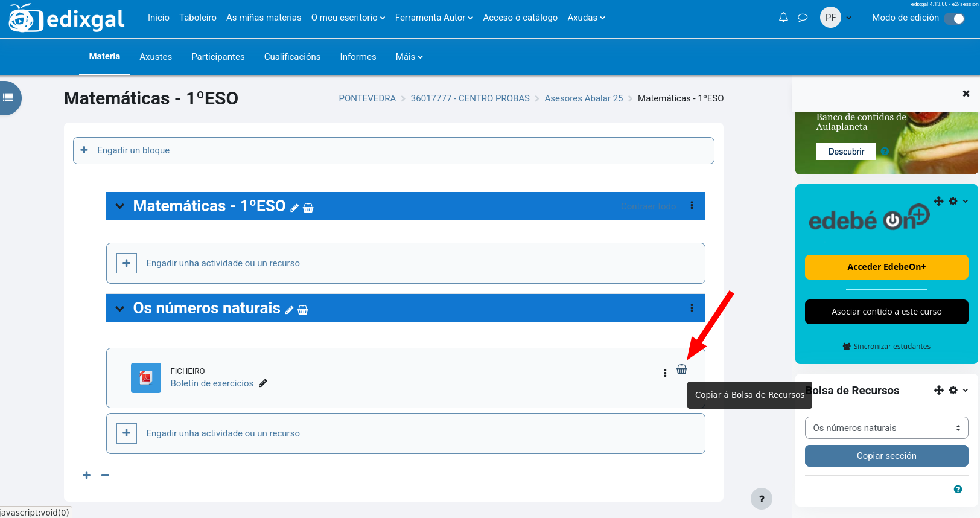The width and height of the screenshot is (980, 518).
Task: Expand the Máis menu
Action: click(409, 57)
